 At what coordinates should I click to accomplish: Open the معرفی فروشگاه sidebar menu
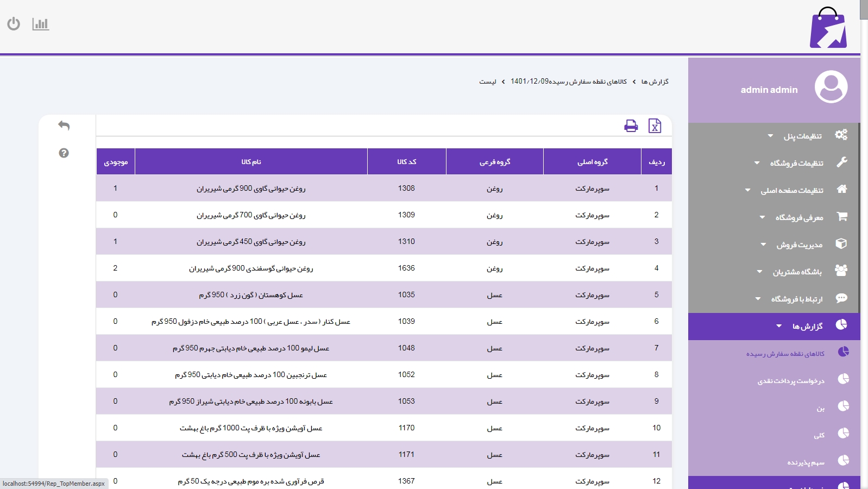click(774, 217)
